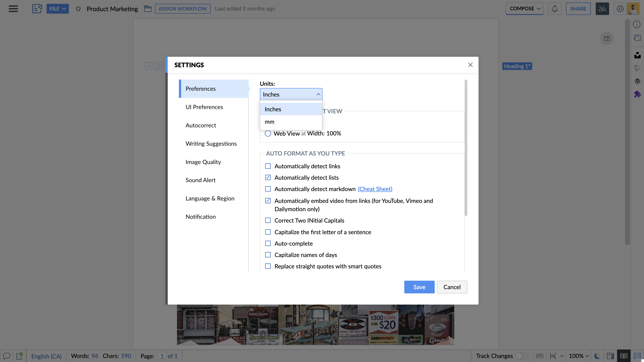Click the SHARE button
This screenshot has width=644, height=362.
[x=578, y=9]
